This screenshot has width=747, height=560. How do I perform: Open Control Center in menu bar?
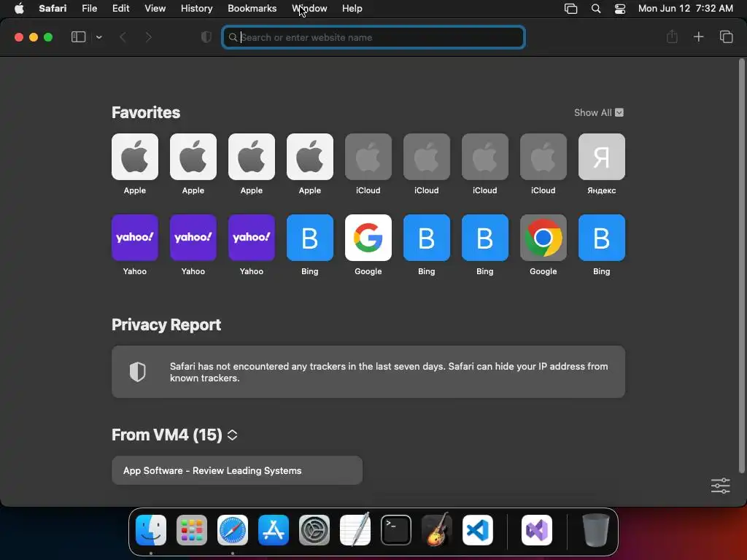620,9
